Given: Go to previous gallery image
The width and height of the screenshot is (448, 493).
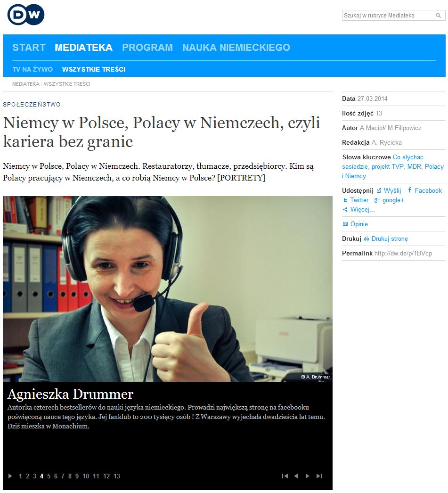Looking at the screenshot, I should pos(296,476).
